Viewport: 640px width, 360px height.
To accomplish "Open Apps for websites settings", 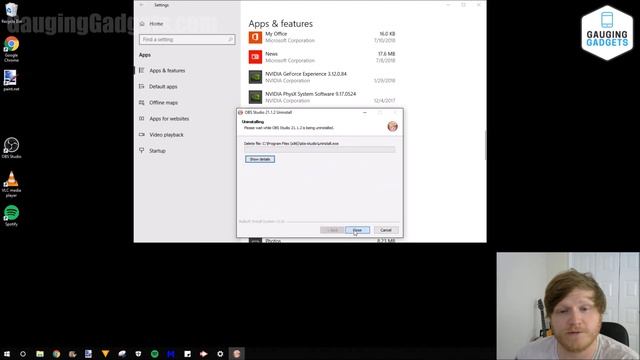I will point(169,119).
